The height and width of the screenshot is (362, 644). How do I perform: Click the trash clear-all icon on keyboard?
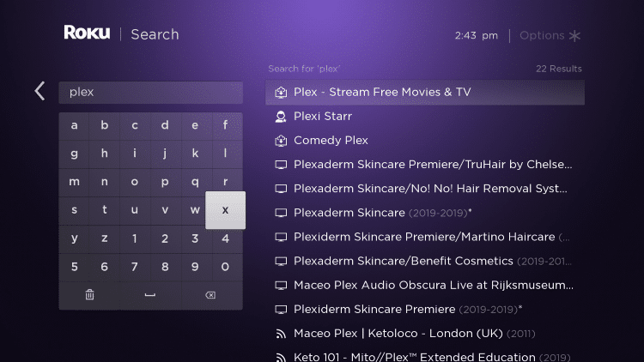[89, 295]
